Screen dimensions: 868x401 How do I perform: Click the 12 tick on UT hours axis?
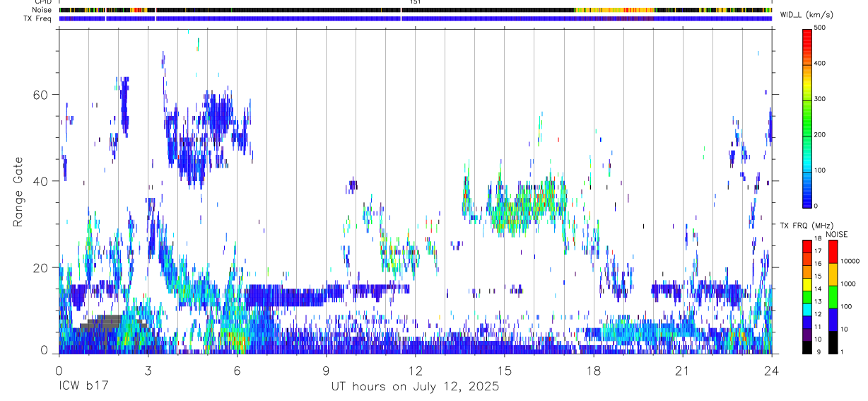coord(415,370)
